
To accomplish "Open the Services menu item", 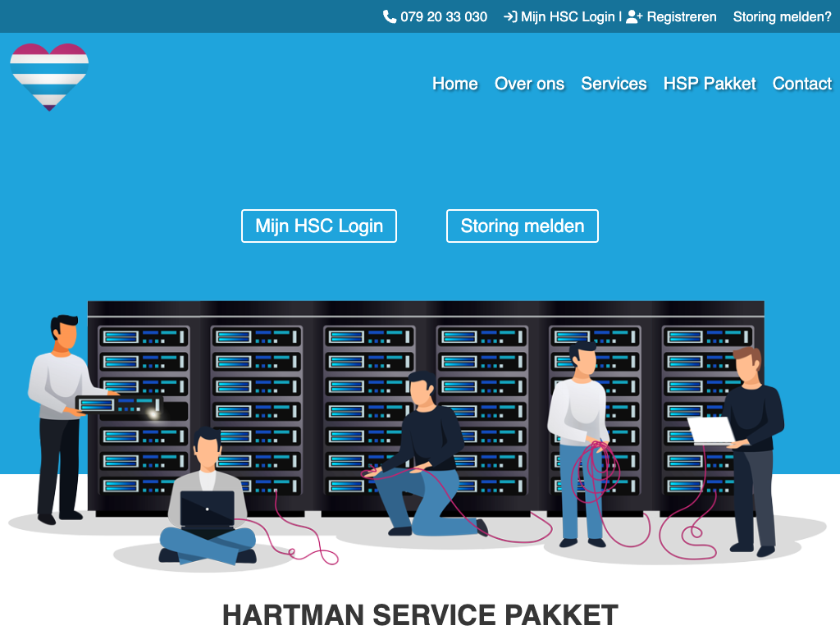I will point(614,84).
